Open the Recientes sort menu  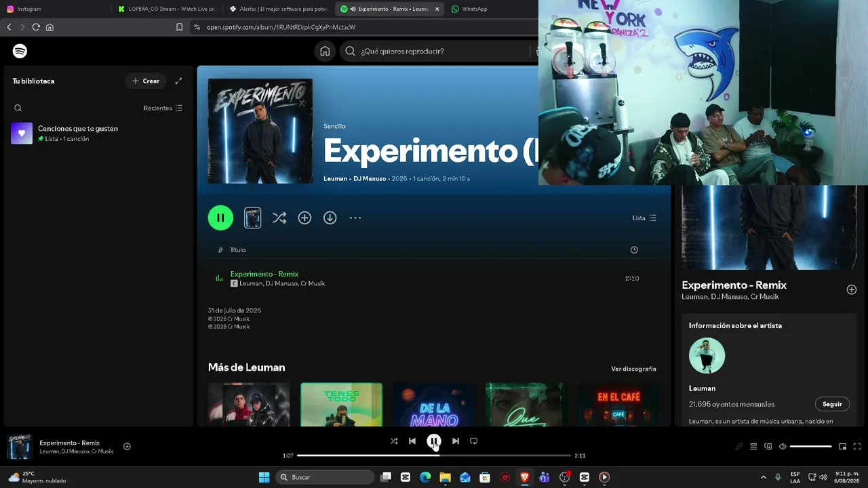pos(163,108)
